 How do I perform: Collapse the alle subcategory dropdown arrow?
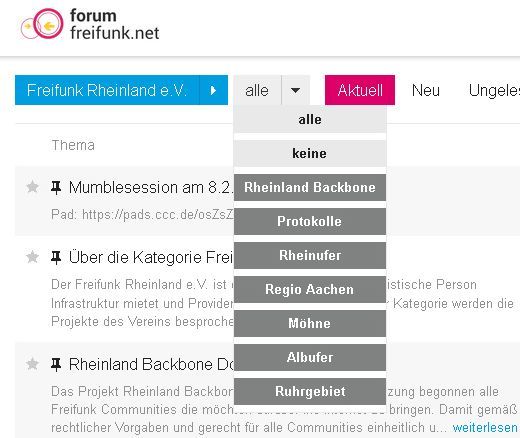pyautogui.click(x=295, y=90)
